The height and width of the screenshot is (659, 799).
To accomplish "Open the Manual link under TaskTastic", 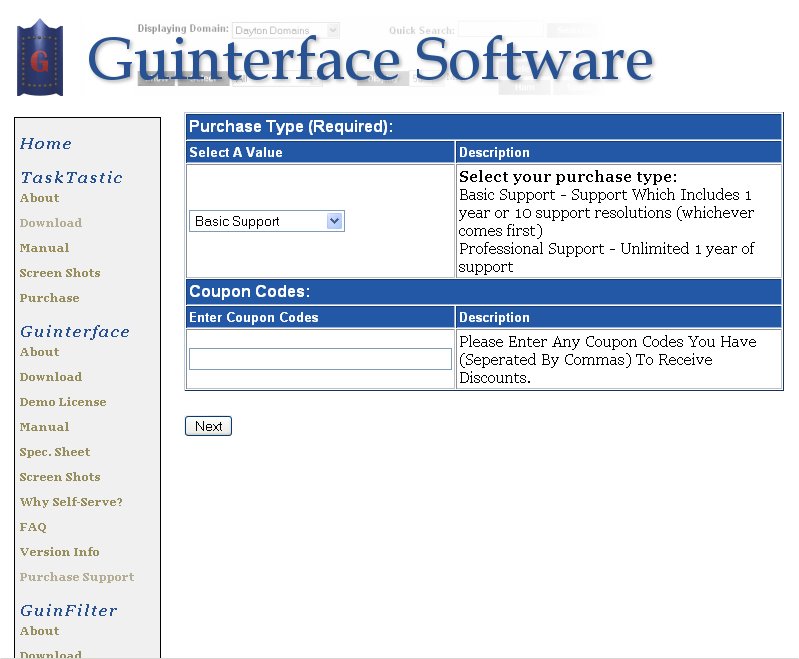I will 44,248.
